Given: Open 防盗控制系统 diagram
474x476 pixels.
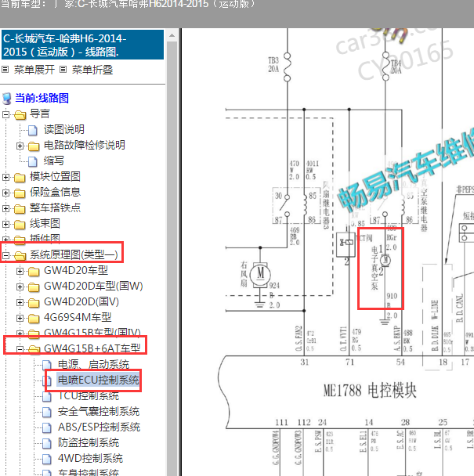Looking at the screenshot, I should 89,443.
